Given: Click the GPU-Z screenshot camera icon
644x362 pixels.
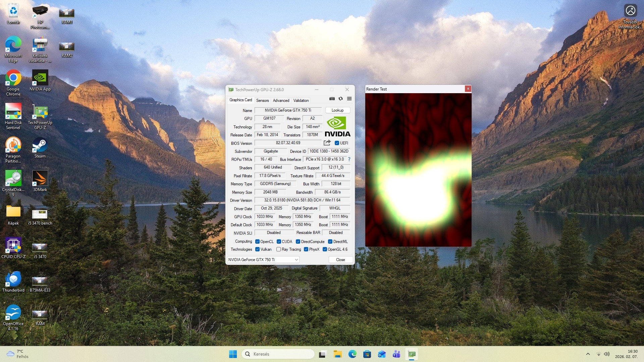Looking at the screenshot, I should click(332, 99).
